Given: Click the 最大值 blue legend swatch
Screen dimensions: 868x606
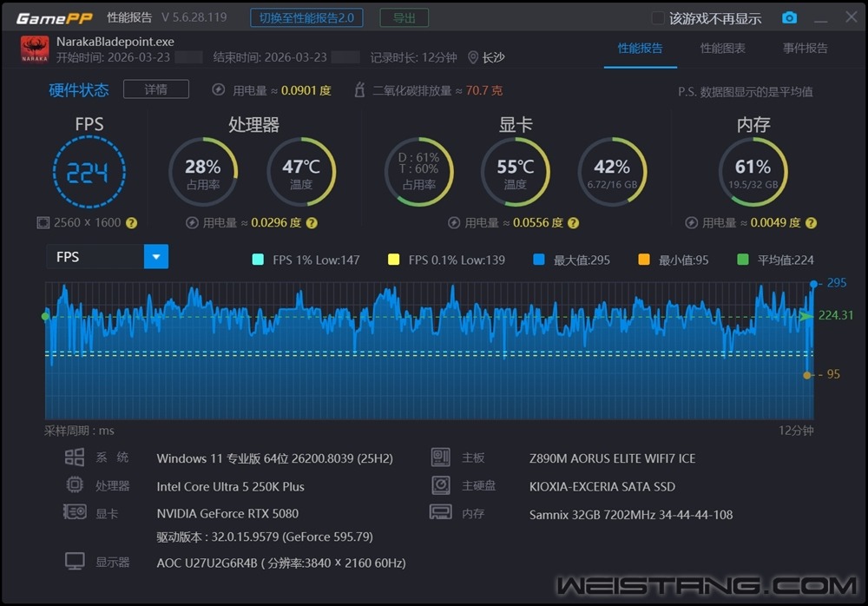Looking at the screenshot, I should pos(539,260).
